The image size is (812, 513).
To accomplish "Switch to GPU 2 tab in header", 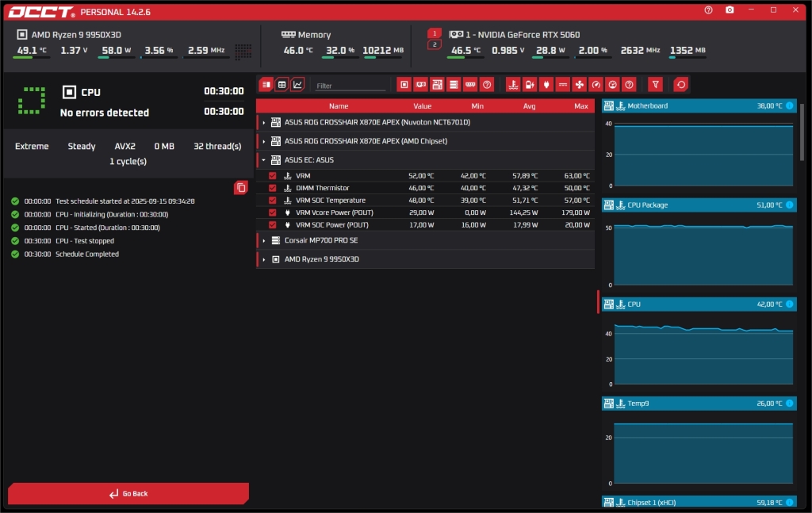I will click(434, 44).
